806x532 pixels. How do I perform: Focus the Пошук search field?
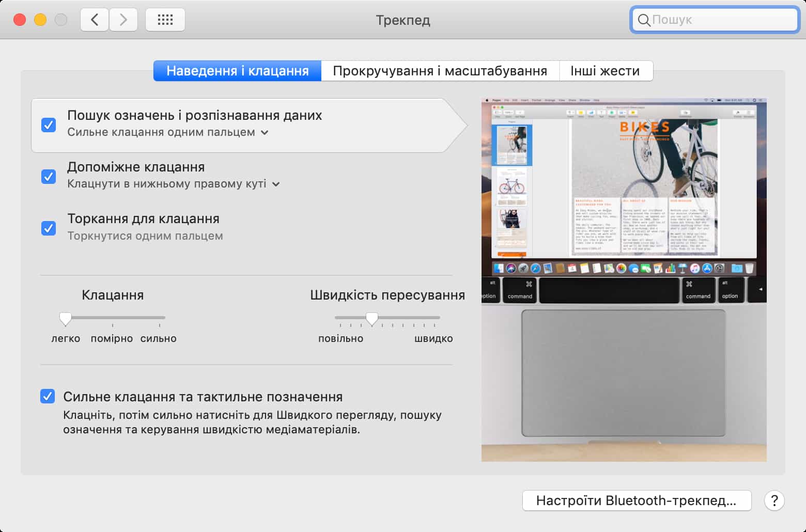715,20
